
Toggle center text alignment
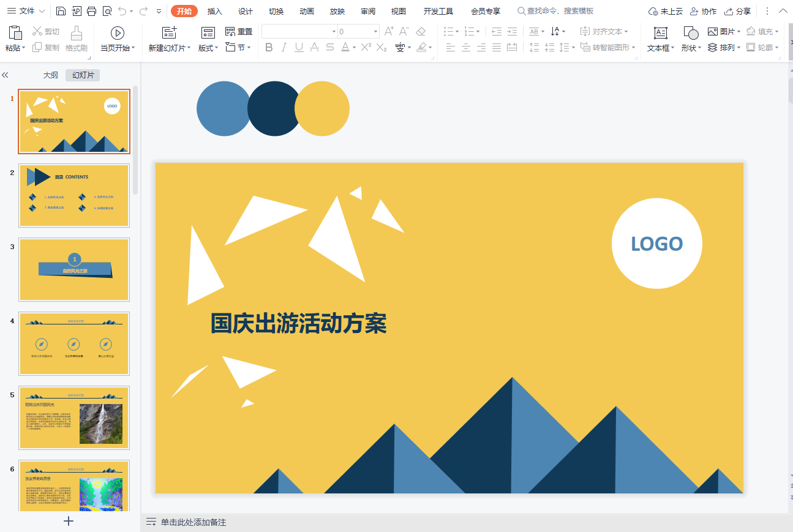466,47
